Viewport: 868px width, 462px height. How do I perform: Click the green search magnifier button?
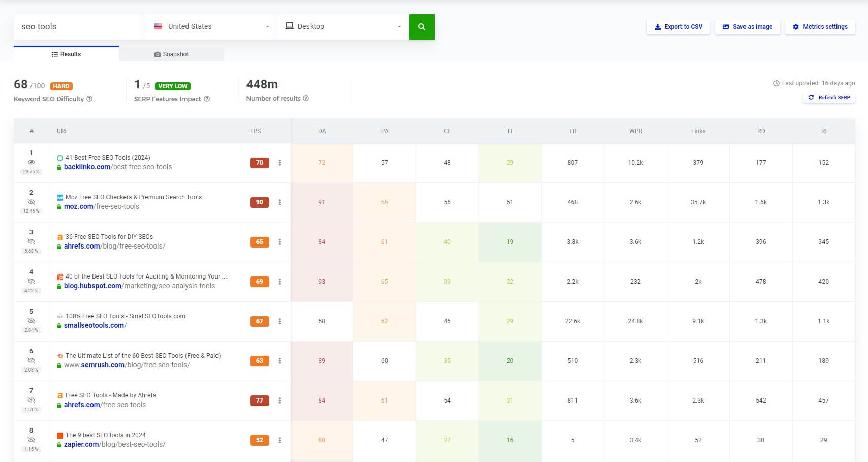click(421, 27)
